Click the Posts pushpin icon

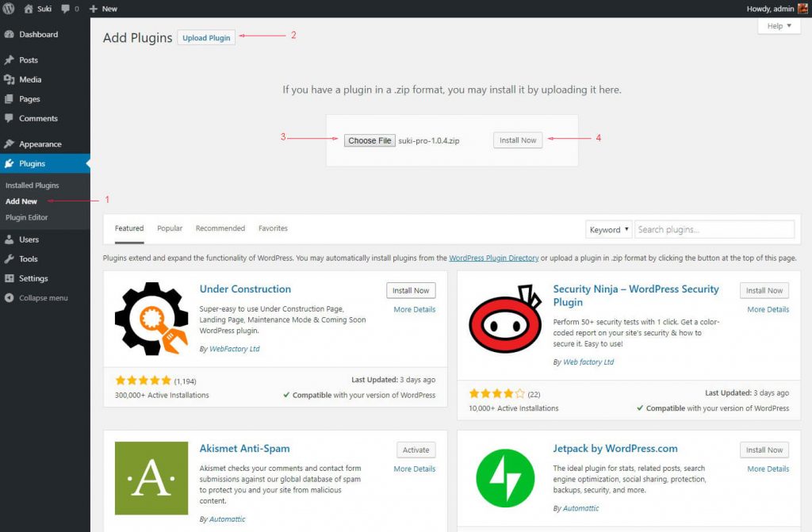click(9, 60)
